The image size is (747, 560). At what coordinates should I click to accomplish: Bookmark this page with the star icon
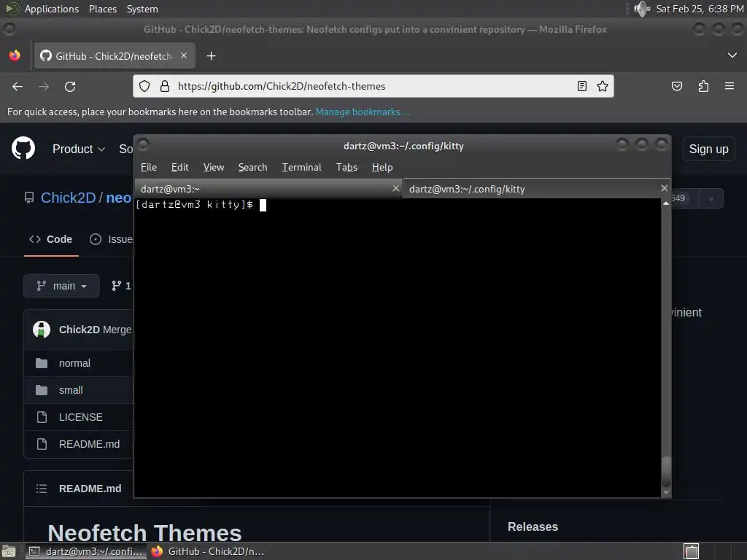602,86
